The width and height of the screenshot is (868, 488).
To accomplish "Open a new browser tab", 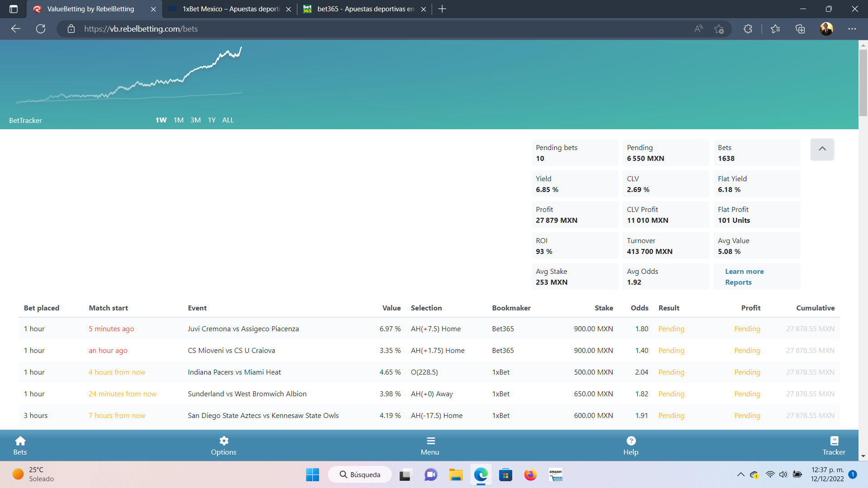I will click(442, 9).
